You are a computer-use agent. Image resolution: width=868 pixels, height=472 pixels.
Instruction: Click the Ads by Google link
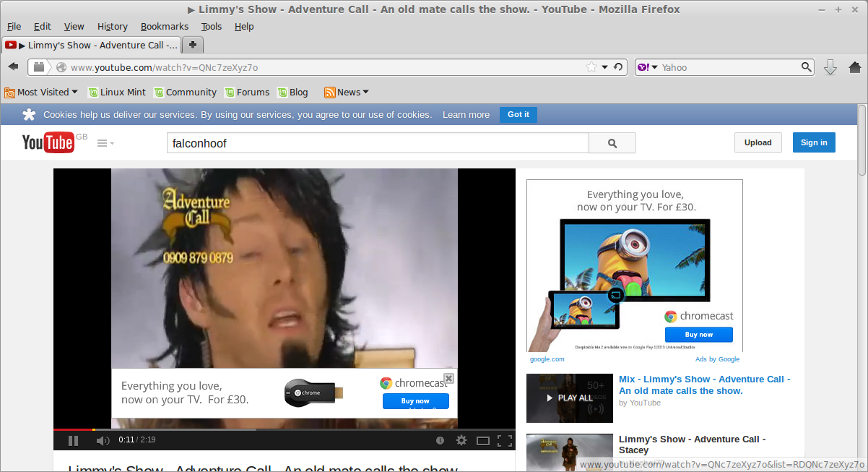coord(717,359)
